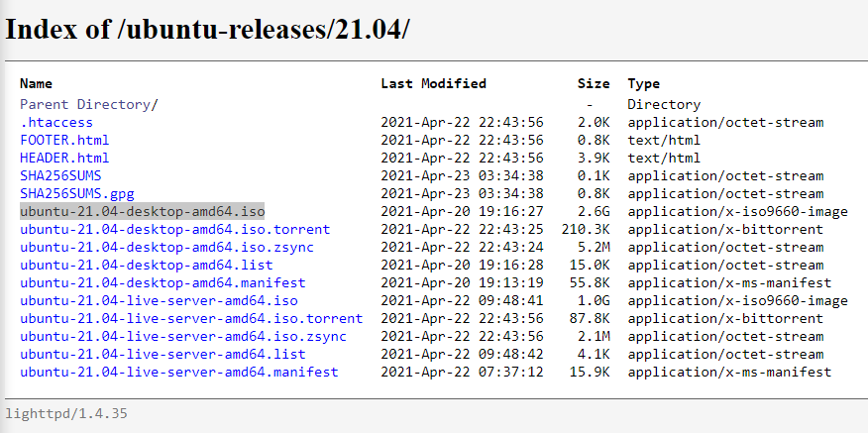The height and width of the screenshot is (433, 868).
Task: Click the 5.2M size value
Action: pos(594,247)
